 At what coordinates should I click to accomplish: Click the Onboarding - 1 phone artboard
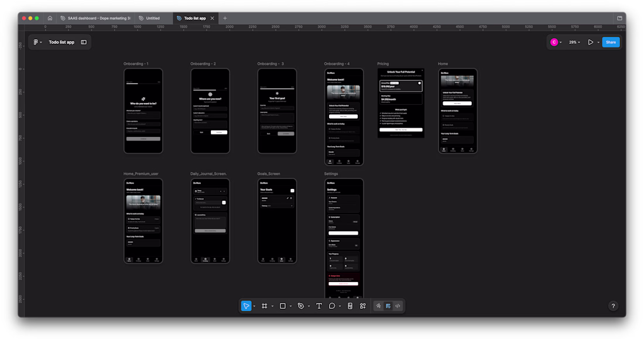point(143,111)
